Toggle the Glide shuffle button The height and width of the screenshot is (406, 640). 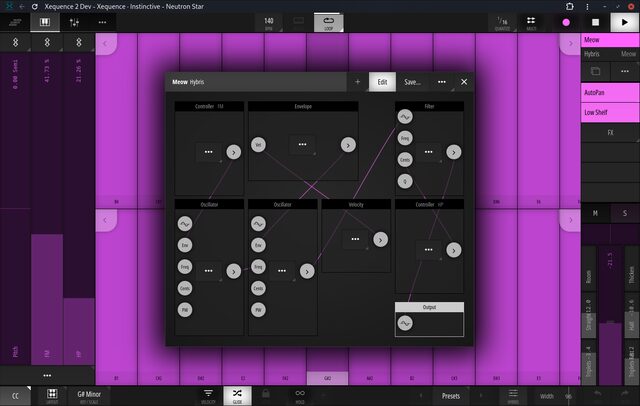237,395
